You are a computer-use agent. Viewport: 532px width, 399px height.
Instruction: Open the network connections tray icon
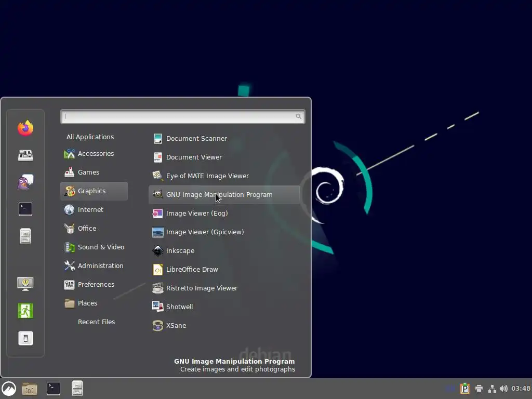[x=491, y=389]
